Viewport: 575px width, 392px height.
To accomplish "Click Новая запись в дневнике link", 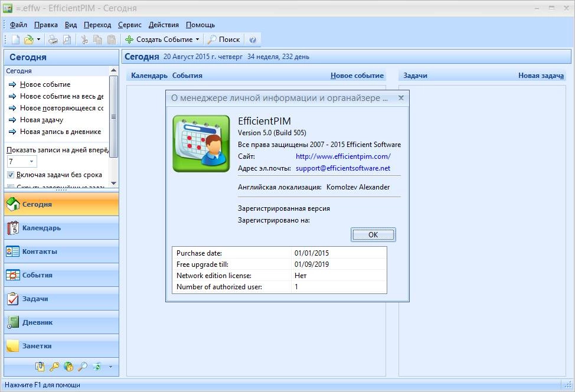I will point(60,132).
